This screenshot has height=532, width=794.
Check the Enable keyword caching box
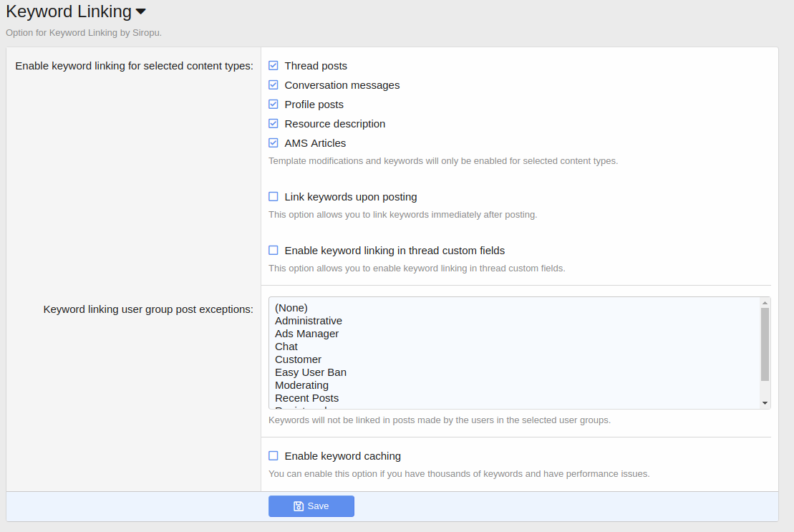(x=273, y=456)
